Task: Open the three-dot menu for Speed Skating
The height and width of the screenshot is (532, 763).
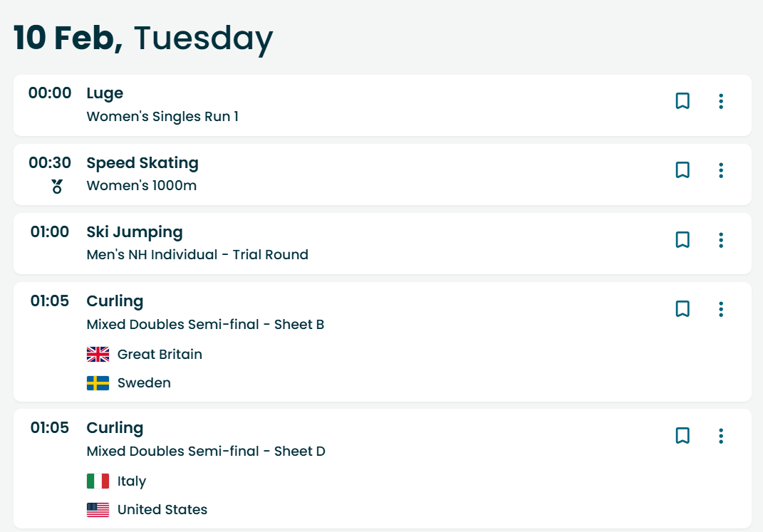Action: (721, 170)
